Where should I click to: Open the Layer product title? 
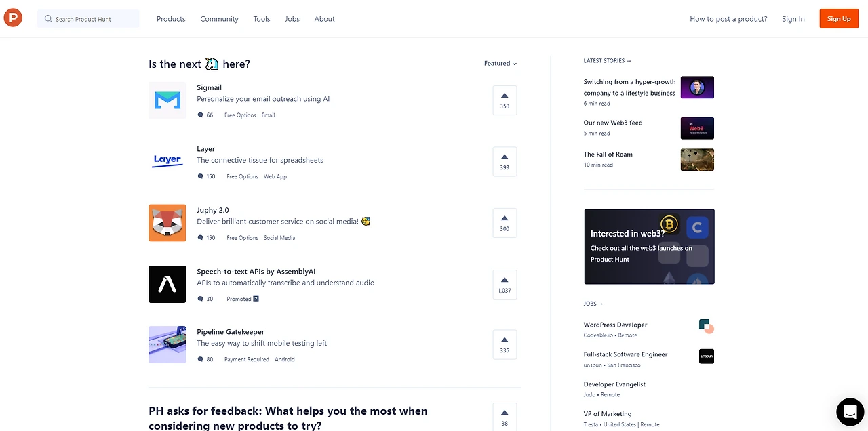[205, 149]
